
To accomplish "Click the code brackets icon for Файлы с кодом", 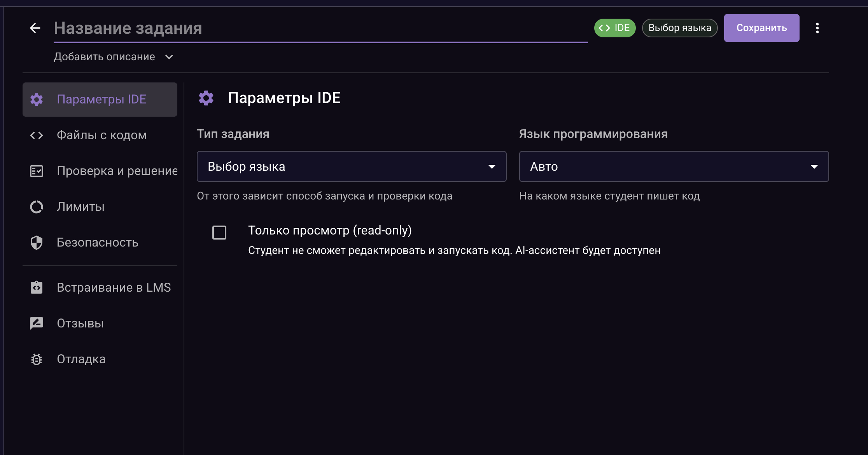I will pyautogui.click(x=37, y=135).
